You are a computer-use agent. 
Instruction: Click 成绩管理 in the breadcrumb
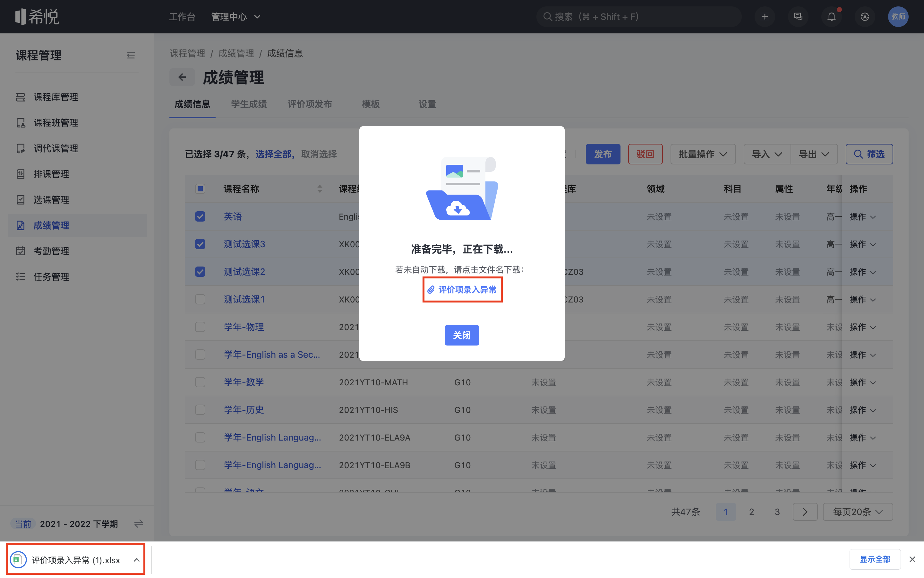[236, 54]
